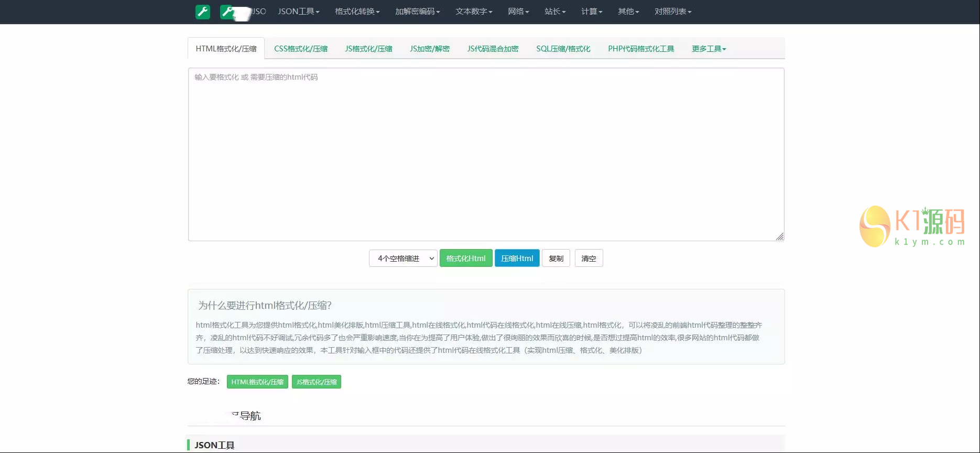Open the 对照列表 menu

673,12
